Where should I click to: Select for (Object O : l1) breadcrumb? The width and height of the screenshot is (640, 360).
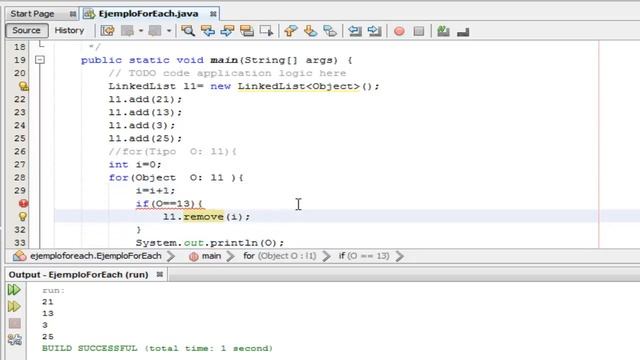pyautogui.click(x=280, y=256)
